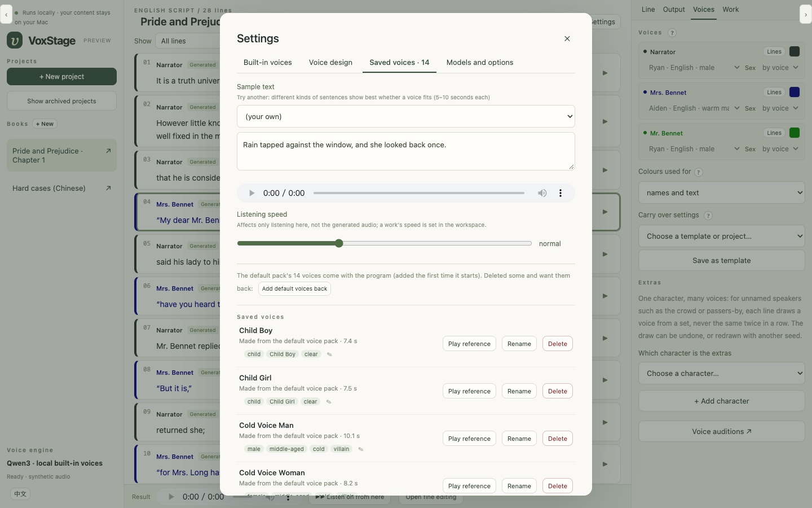This screenshot has height=508, width=812.
Task: Play line 09 in the script behind the dialog
Action: (605, 422)
